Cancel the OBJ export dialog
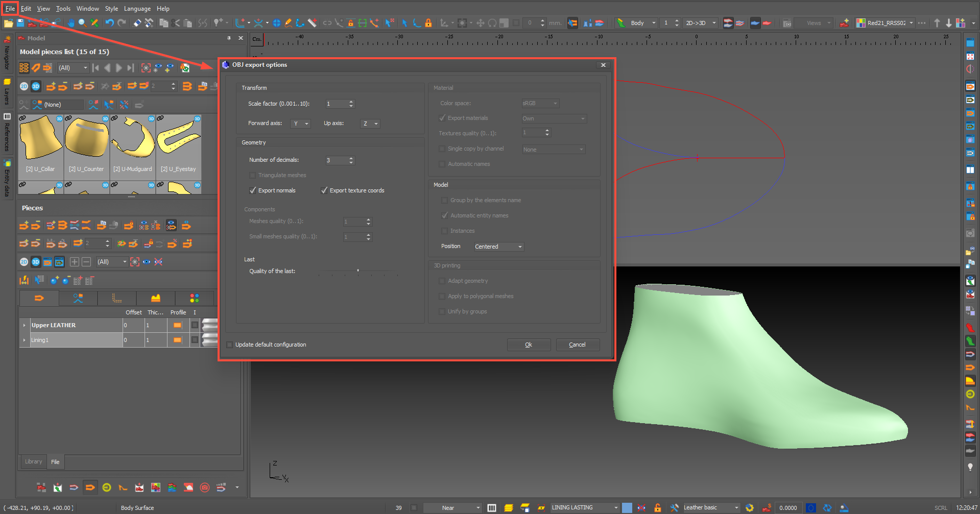This screenshot has height=514, width=980. [x=577, y=345]
